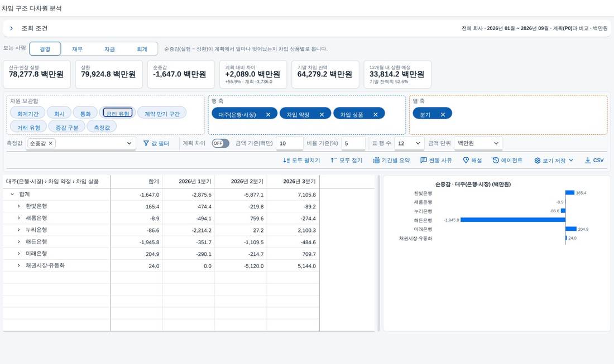
Task: Expand the 누리은행 row
Action: [x=18, y=230]
